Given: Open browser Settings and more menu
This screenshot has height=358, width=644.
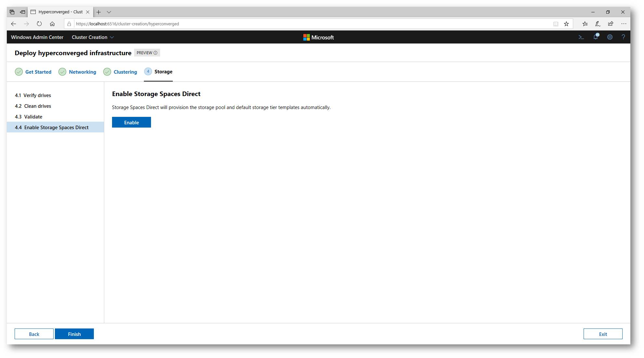Looking at the screenshot, I should coord(624,24).
